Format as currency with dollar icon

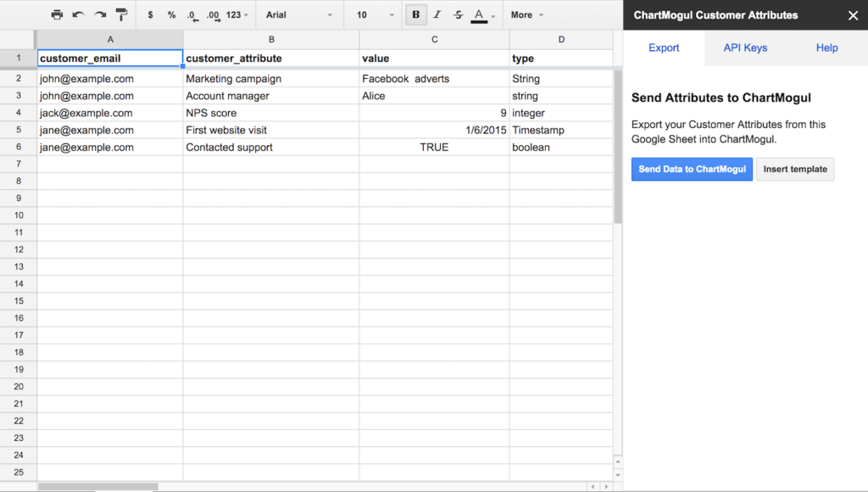point(150,15)
